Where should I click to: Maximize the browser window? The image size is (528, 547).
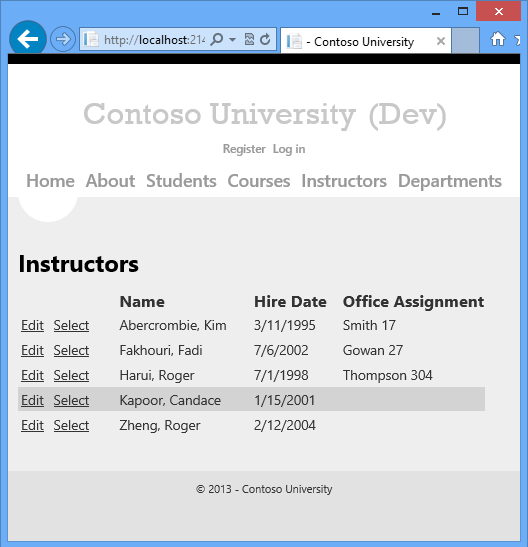(x=463, y=12)
